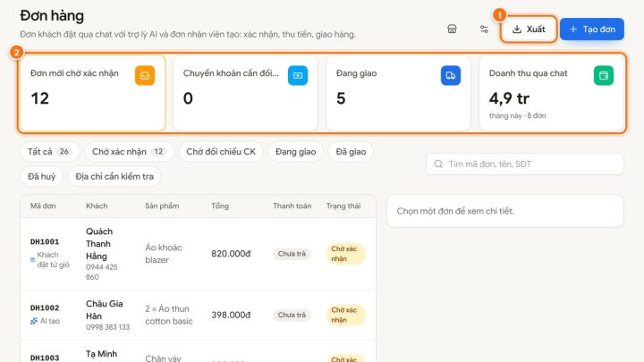Click Chưa trả badge for DH1002
Viewport: 644px width, 362px height.
pyautogui.click(x=292, y=316)
